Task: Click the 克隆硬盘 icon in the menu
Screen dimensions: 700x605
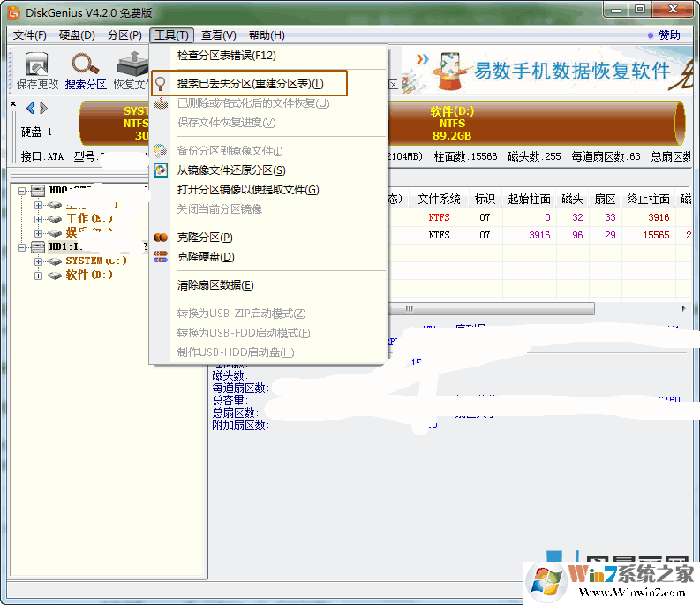Action: pos(161,257)
